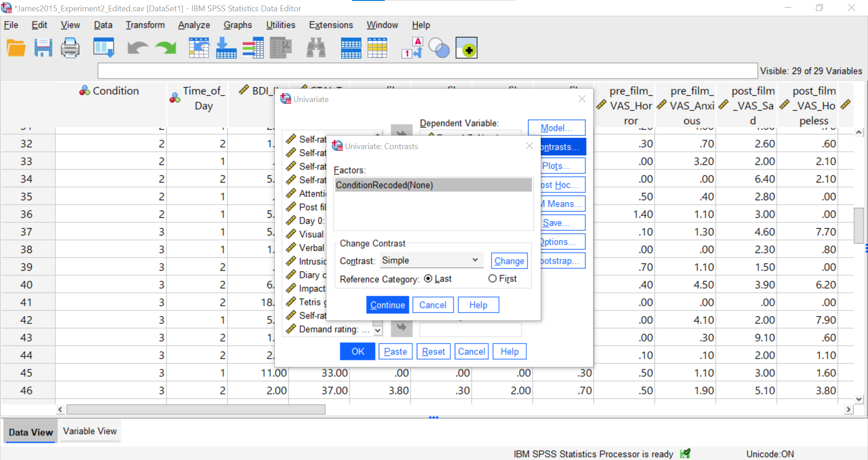This screenshot has height=460, width=868.
Task: Open the Contrast type dropdown
Action: click(x=431, y=260)
